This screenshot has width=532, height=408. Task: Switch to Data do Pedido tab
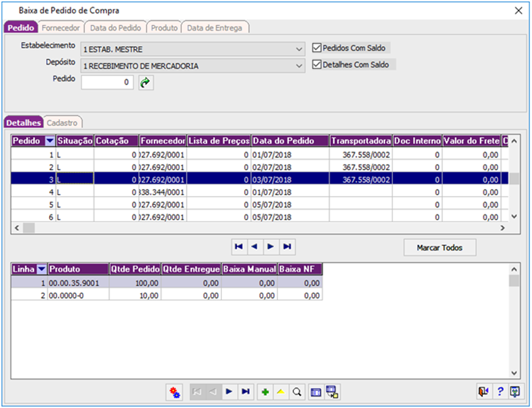(115, 28)
